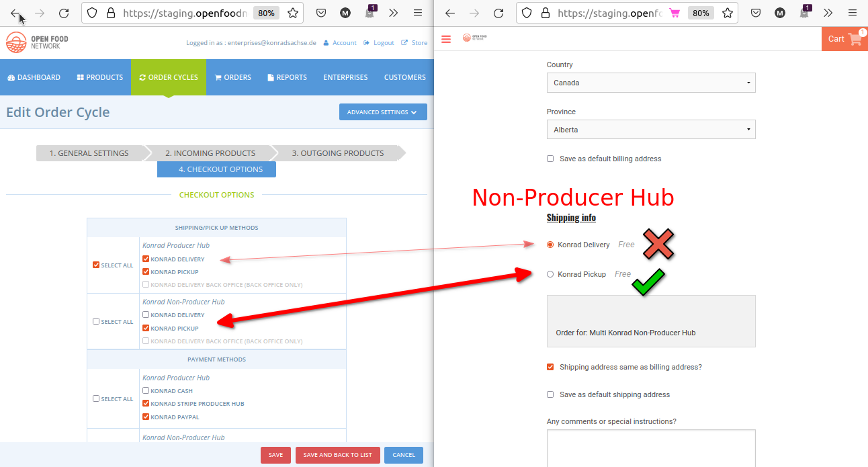
Task: Open the Cart button in shopfront
Action: pos(844,39)
